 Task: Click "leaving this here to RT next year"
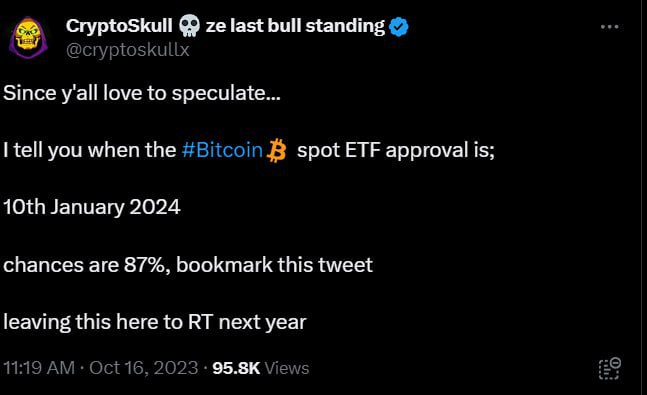155,322
